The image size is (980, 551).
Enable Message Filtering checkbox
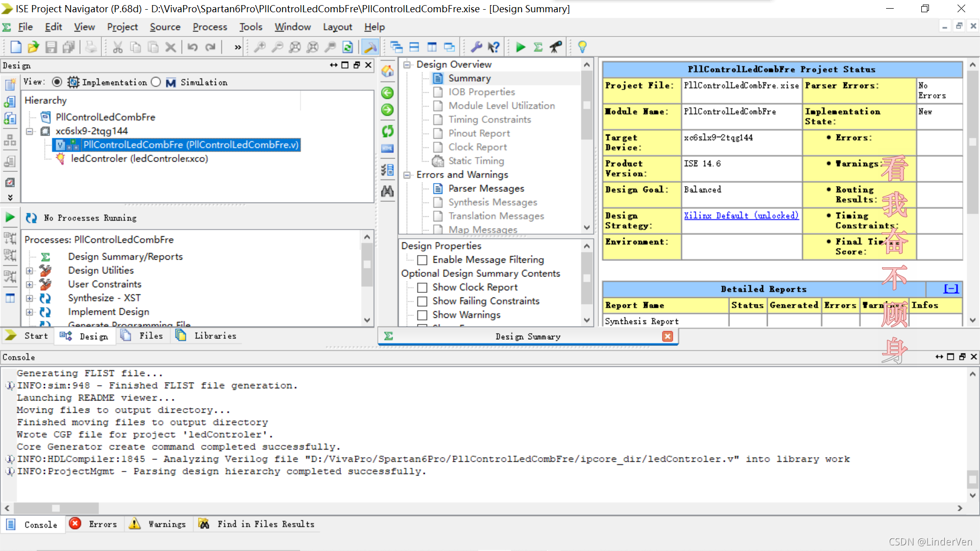pos(422,260)
